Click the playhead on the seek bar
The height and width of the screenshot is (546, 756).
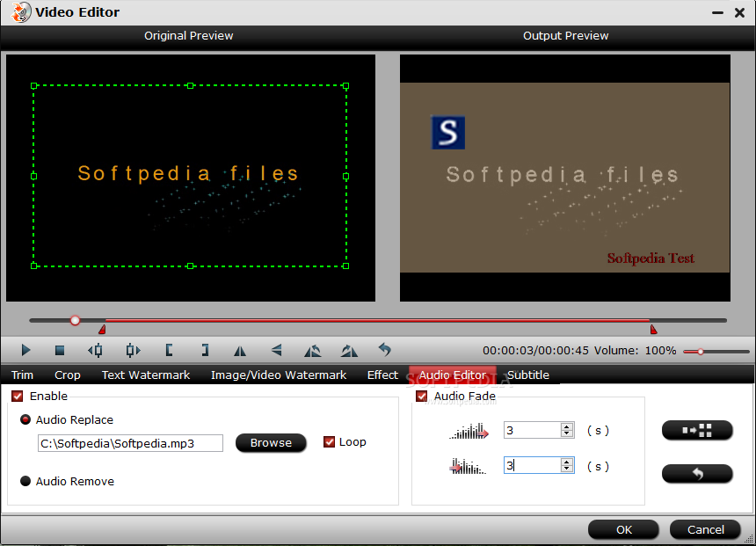point(75,320)
